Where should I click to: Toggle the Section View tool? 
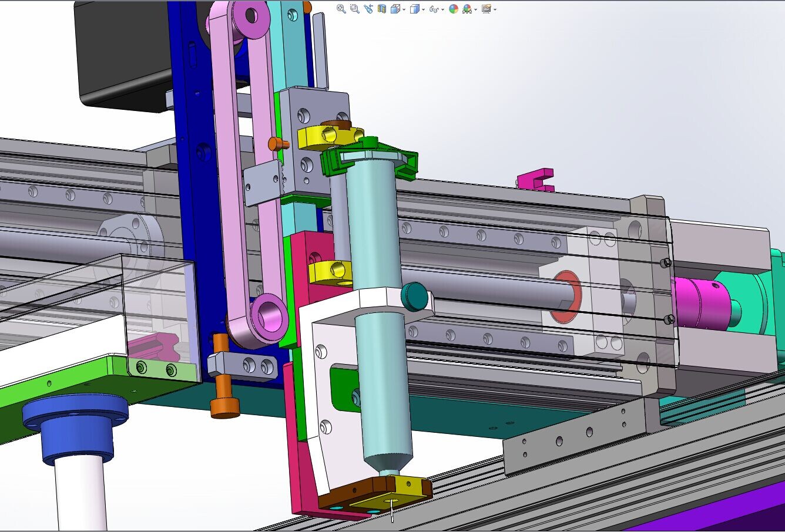[382, 8]
